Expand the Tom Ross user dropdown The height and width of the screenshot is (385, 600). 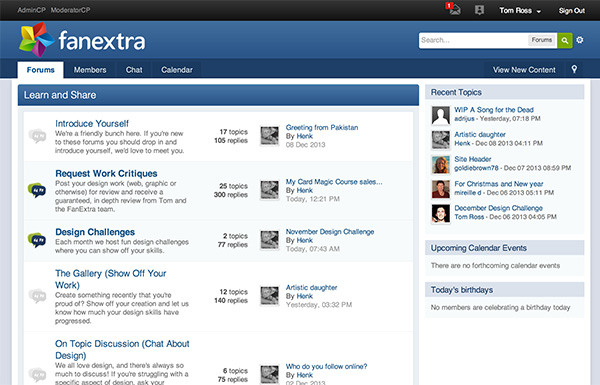coord(520,11)
